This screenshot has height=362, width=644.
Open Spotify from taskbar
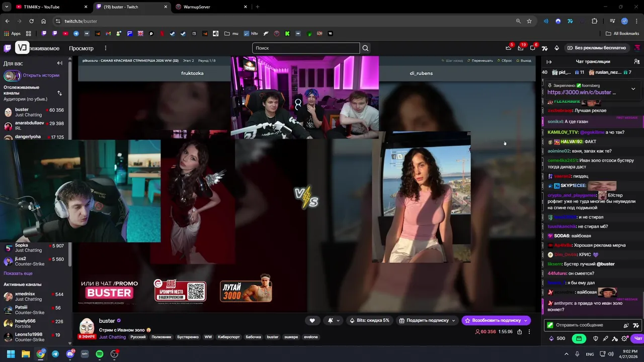click(x=100, y=354)
